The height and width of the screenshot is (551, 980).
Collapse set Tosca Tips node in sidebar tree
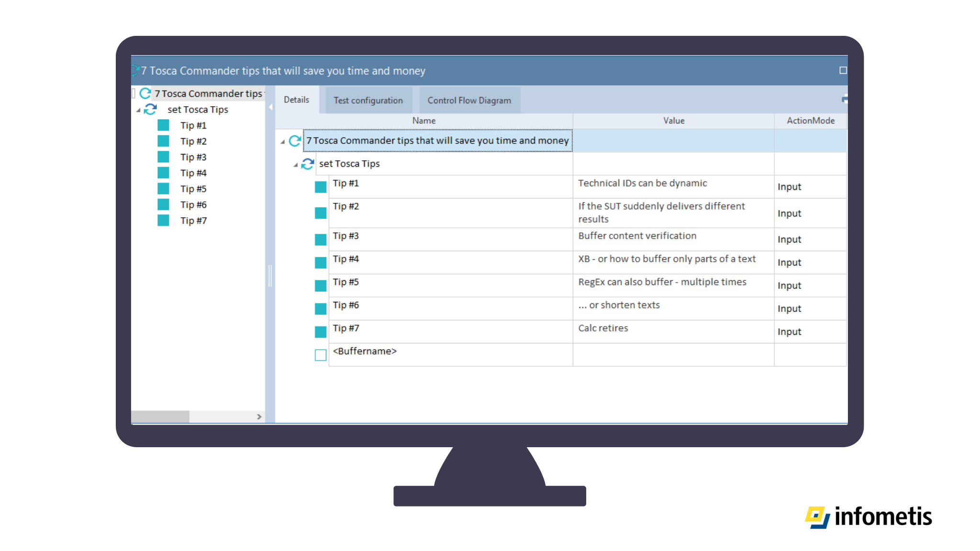138,110
